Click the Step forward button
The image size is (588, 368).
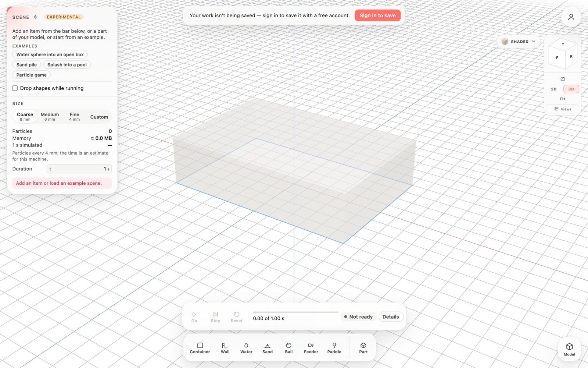[215, 317]
